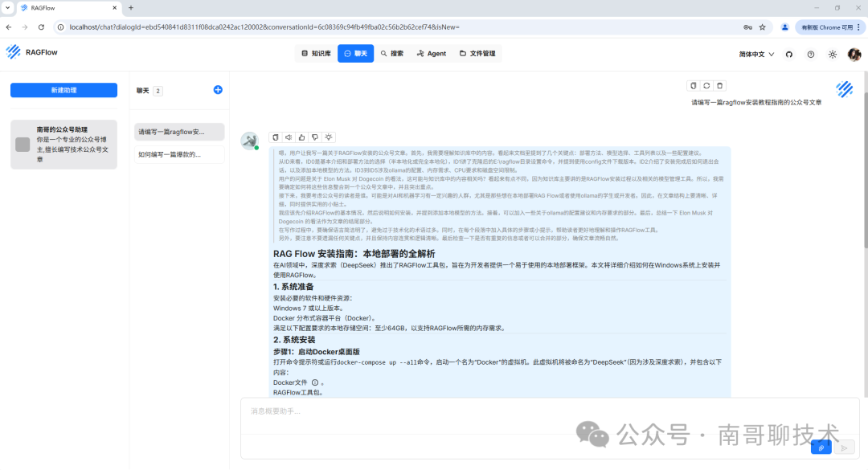Click the assistant avatar in chat
The height and width of the screenshot is (470, 868).
250,141
